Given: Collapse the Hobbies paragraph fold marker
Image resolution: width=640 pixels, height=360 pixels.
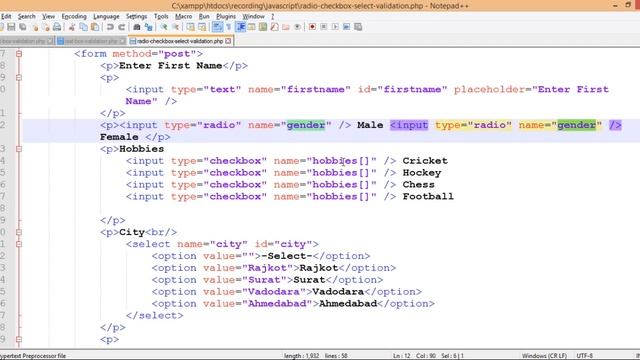Looking at the screenshot, I should point(19,149).
